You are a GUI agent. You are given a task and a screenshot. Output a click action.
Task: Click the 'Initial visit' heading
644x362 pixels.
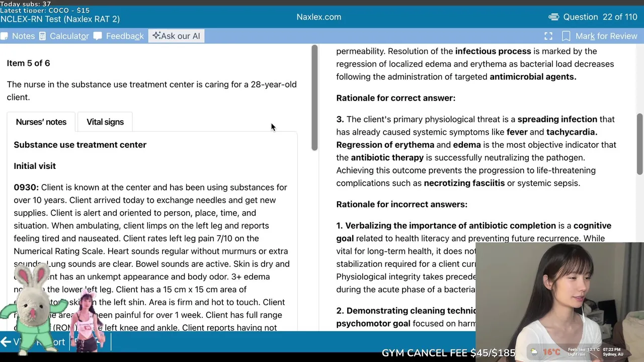point(35,166)
